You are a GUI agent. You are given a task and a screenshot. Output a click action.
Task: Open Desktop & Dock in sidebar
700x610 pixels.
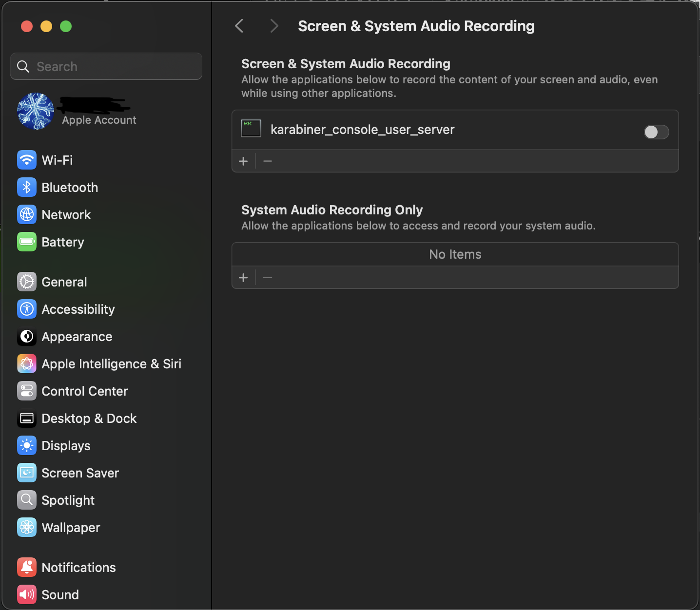click(x=89, y=418)
